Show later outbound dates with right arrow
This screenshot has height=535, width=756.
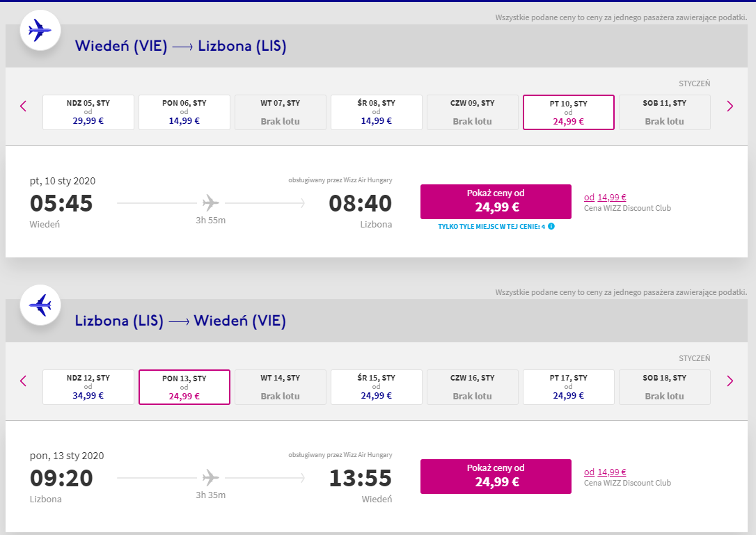tap(730, 106)
